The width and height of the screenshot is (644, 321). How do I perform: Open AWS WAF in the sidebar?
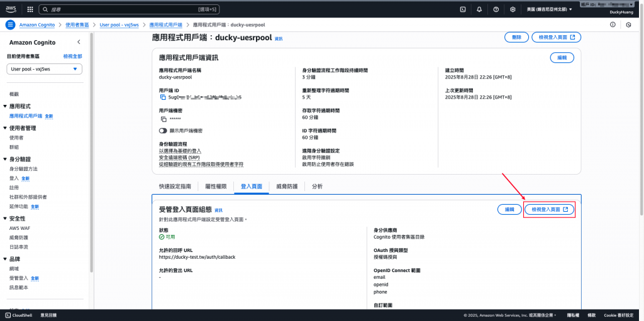click(x=18, y=228)
